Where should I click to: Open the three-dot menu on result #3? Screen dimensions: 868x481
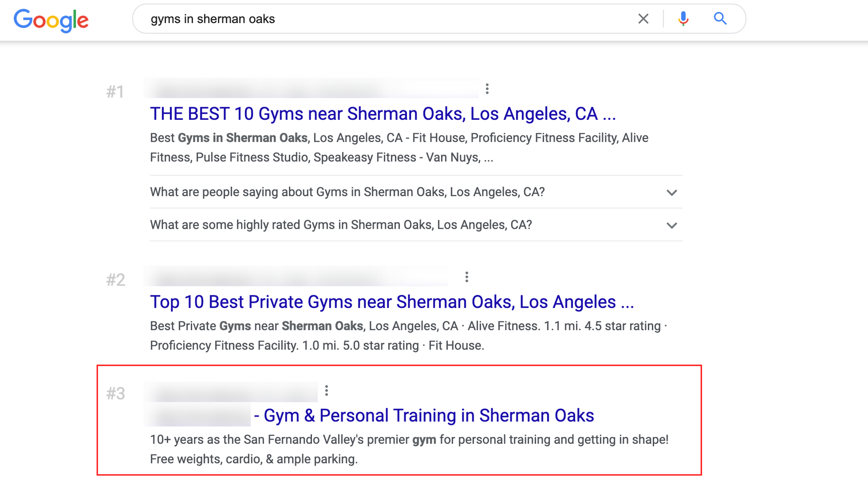point(326,390)
